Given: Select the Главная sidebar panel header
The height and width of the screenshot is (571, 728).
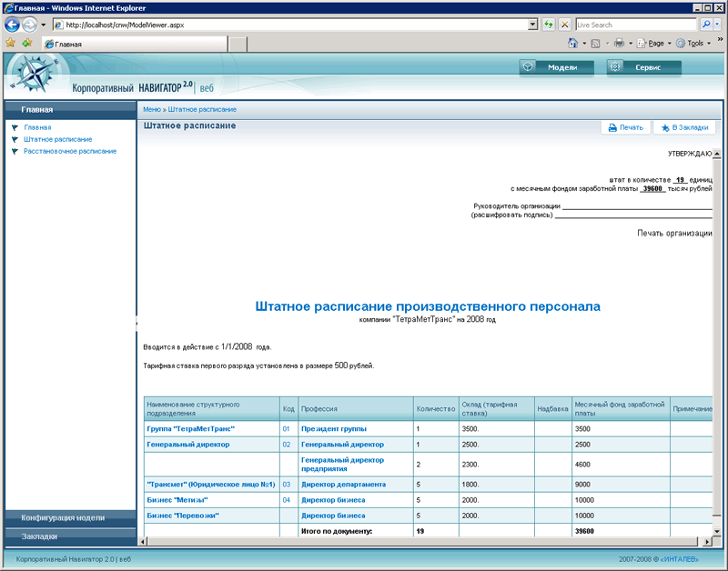Looking at the screenshot, I should [71, 110].
